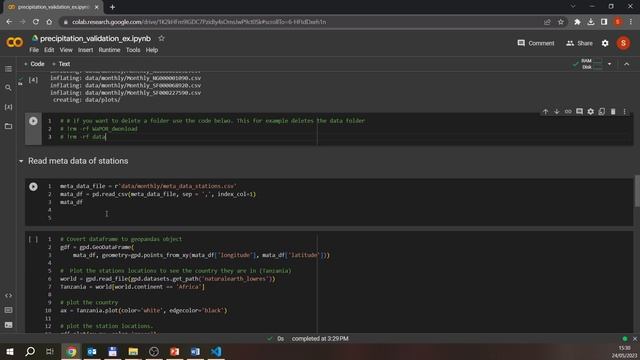The width and height of the screenshot is (640, 360).
Task: Open Outlook from the taskbar
Action: pos(92,351)
